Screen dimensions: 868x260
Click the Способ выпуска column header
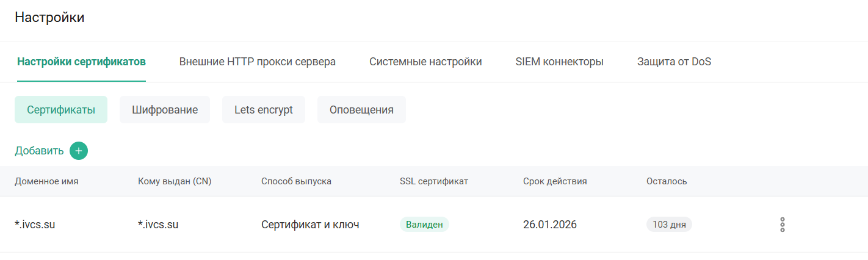click(x=296, y=181)
